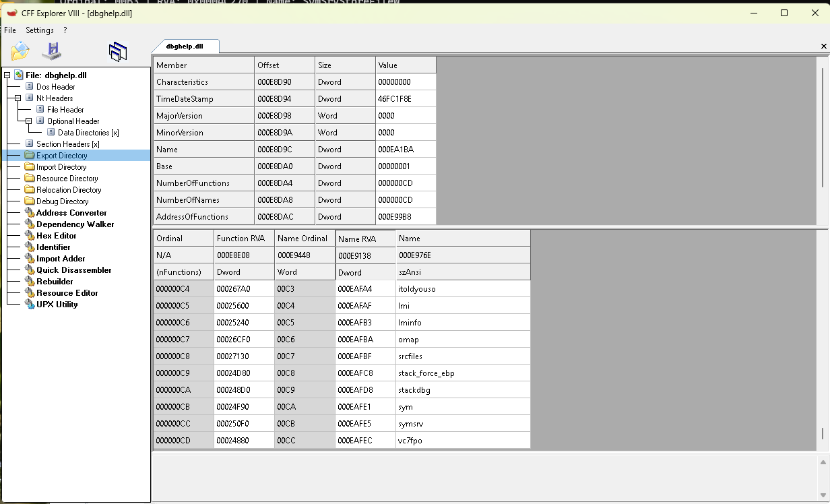Select Section Headers [x] tree item
Viewport: 830px width, 504px height.
point(68,144)
